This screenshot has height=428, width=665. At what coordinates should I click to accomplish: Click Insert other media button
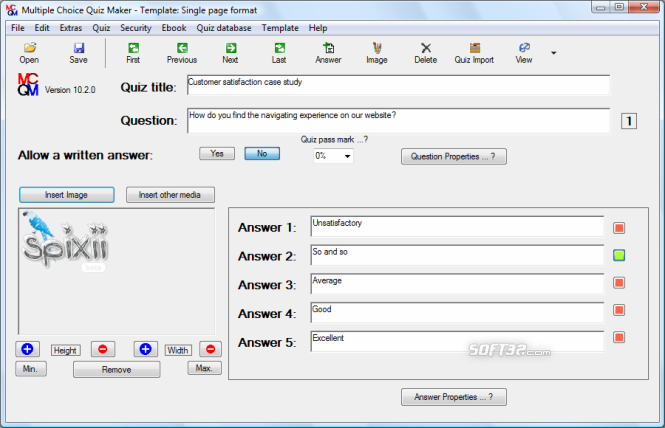(170, 195)
